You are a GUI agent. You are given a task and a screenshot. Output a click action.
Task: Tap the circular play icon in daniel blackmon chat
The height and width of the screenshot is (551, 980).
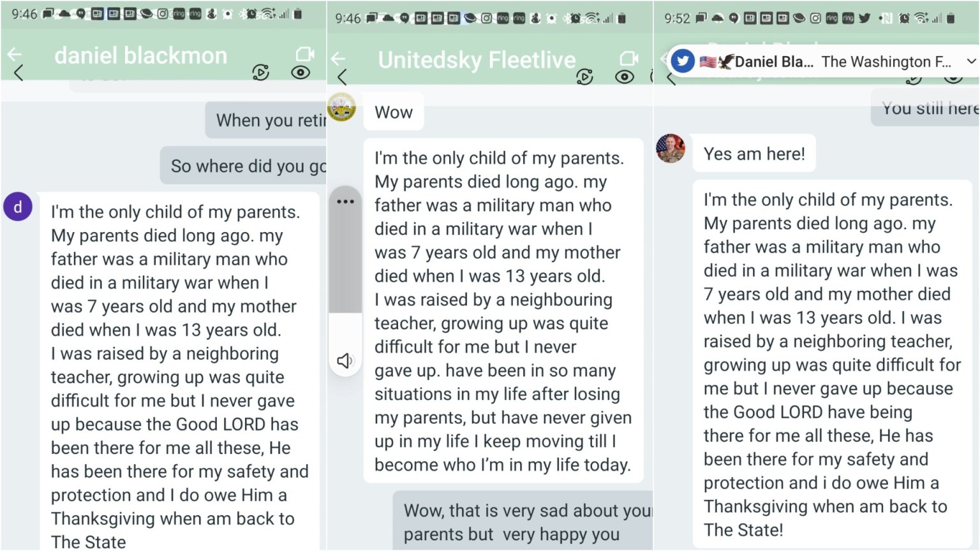(x=260, y=73)
